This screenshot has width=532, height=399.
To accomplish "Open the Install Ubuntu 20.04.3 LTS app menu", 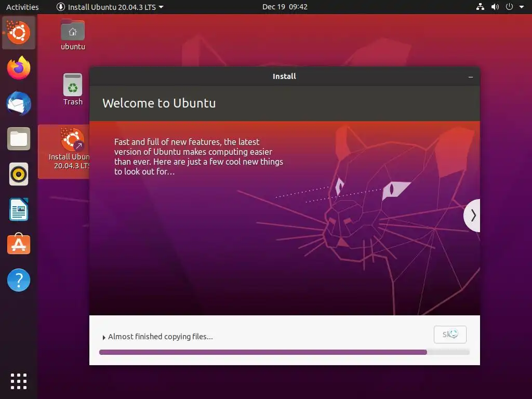I will tap(110, 7).
